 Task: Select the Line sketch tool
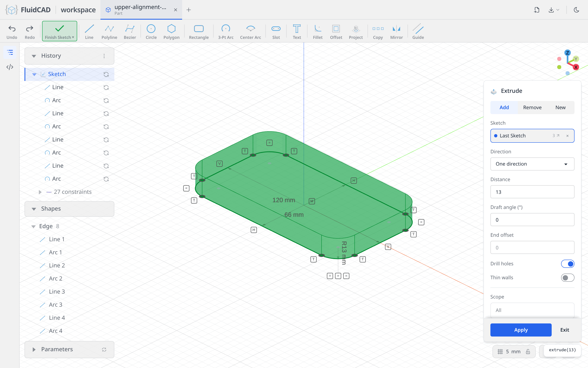(x=89, y=32)
